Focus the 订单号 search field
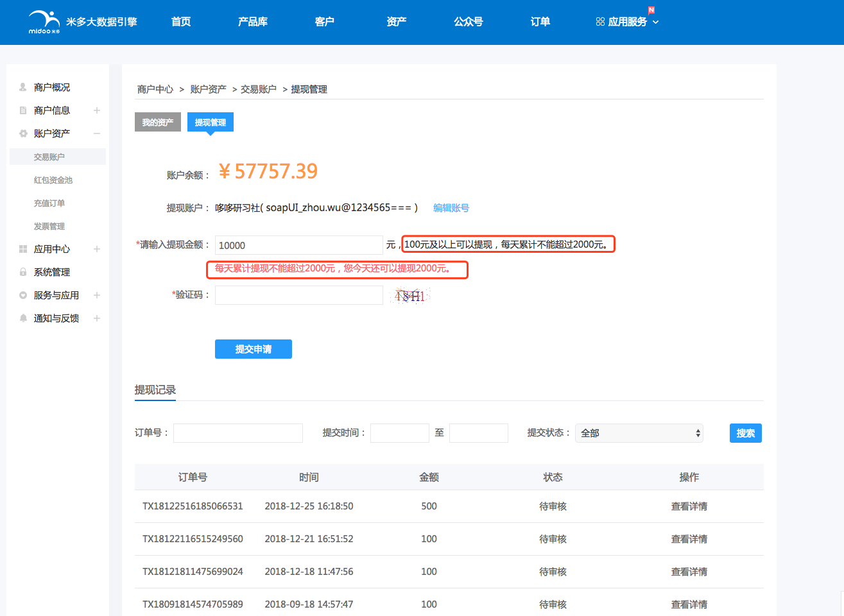Viewport: 844px width, 616px height. point(238,433)
